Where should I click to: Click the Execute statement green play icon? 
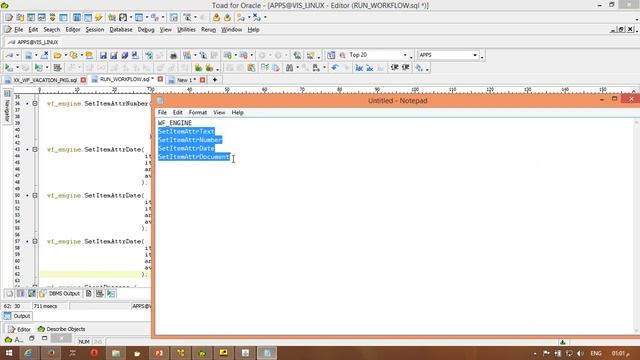click(8, 68)
